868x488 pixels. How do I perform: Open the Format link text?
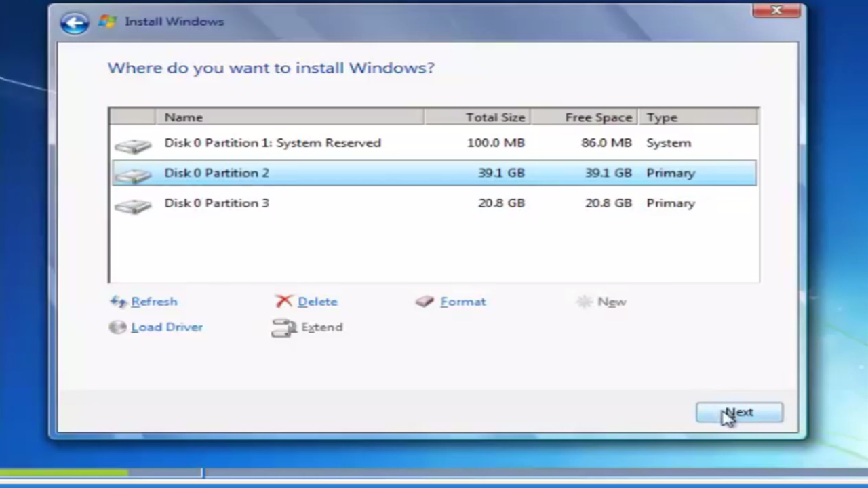(x=463, y=301)
